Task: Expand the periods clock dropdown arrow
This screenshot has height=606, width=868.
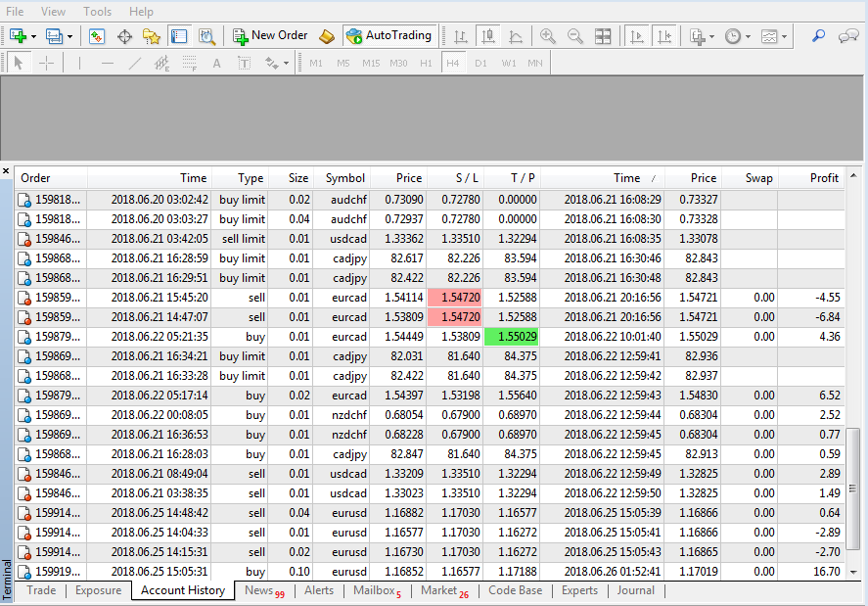Action: (748, 36)
